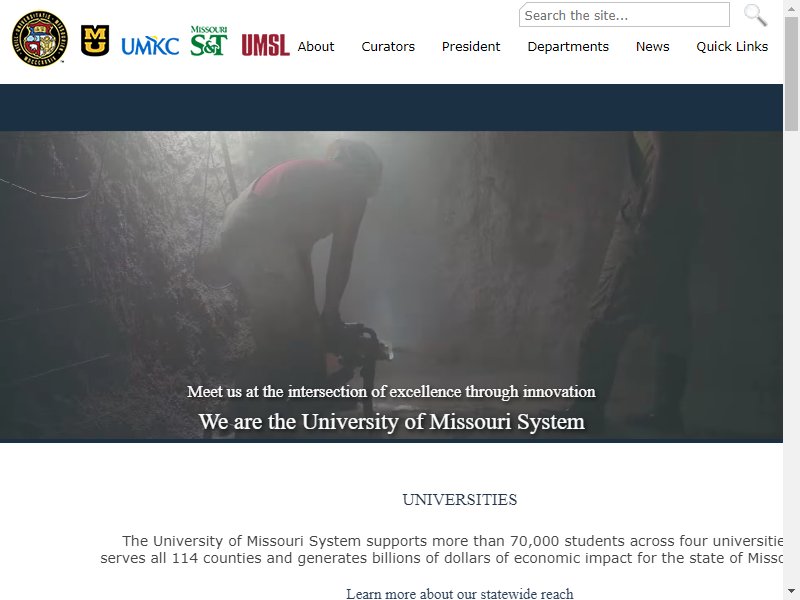Click the UNIVERSITIES section heading

coord(459,499)
